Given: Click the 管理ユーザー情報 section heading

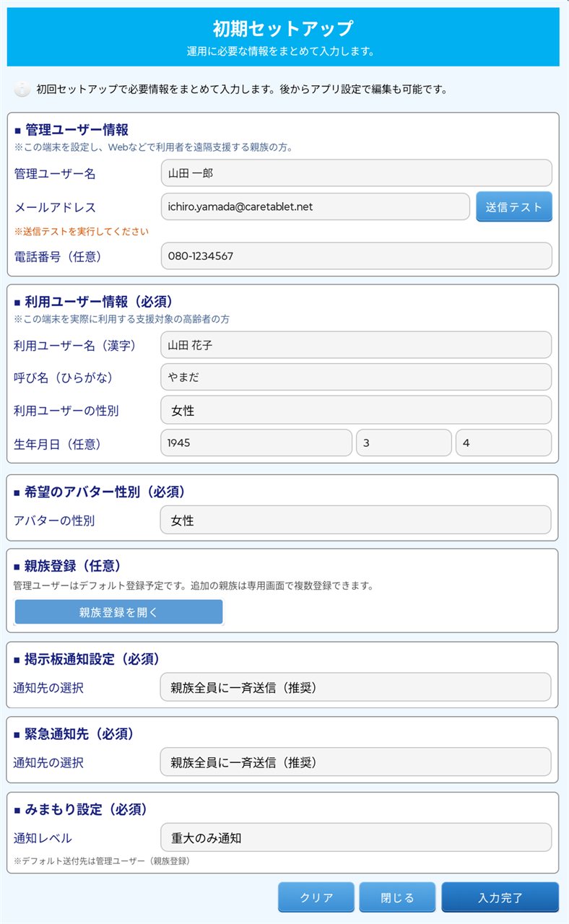Looking at the screenshot, I should (x=71, y=130).
